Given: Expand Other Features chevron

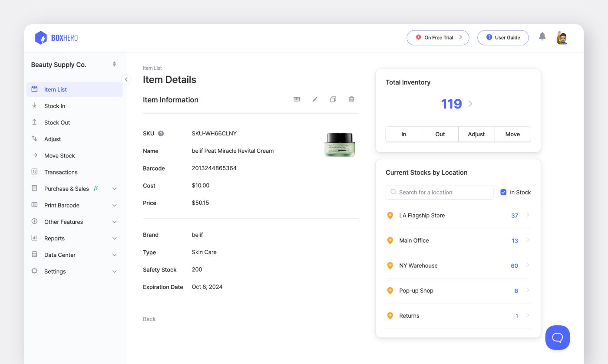Looking at the screenshot, I should point(115,222).
